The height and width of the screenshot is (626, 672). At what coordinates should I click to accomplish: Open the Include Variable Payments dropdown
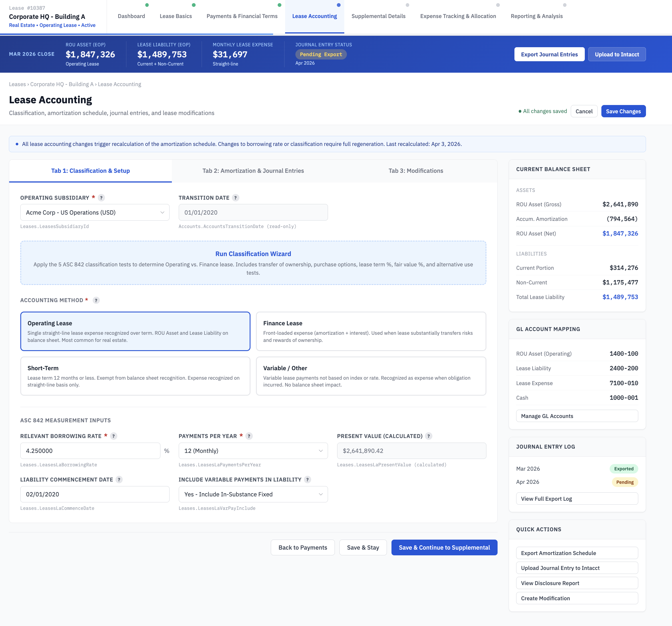[253, 494]
